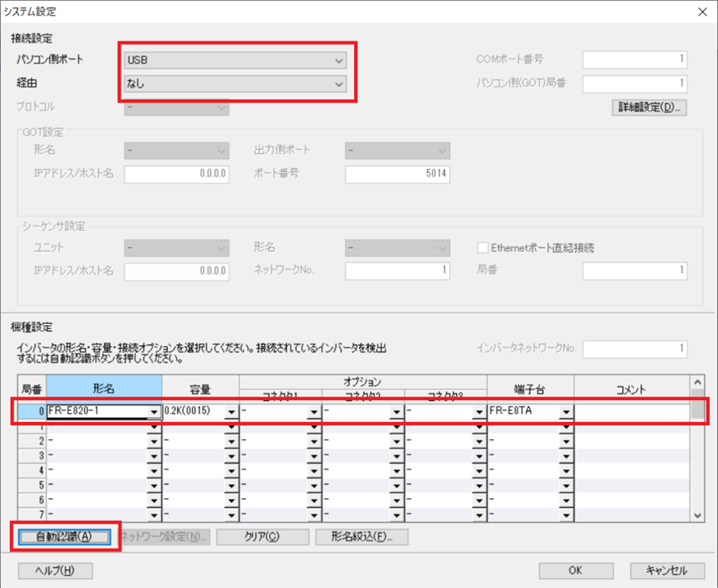Open the 形名 dropdown for station 7
The height and width of the screenshot is (588, 718).
point(154,515)
